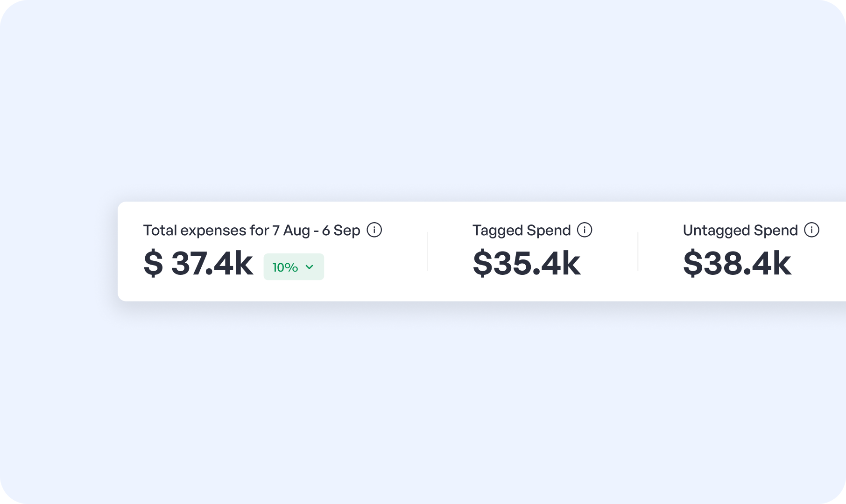
Task: Click the green 10% change badge
Action: tap(294, 267)
